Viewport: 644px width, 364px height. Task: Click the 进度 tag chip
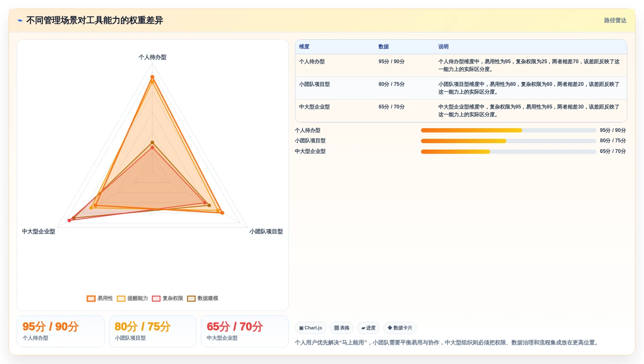[368, 328]
